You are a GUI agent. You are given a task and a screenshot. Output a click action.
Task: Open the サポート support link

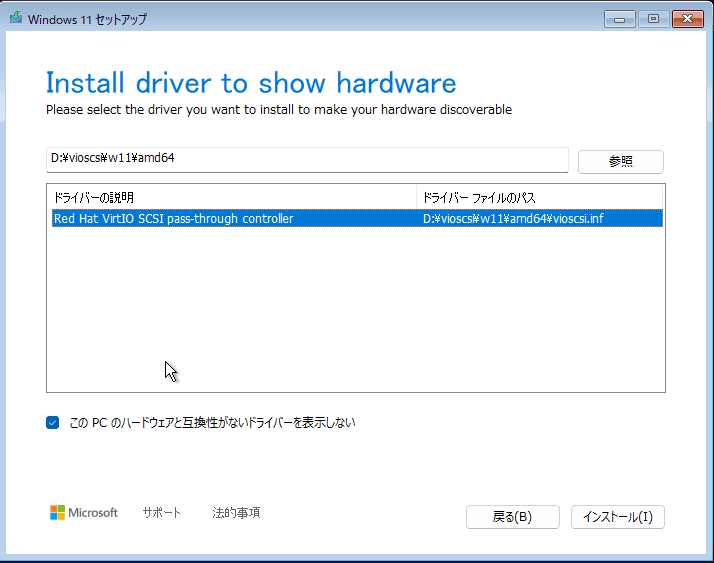tap(162, 513)
